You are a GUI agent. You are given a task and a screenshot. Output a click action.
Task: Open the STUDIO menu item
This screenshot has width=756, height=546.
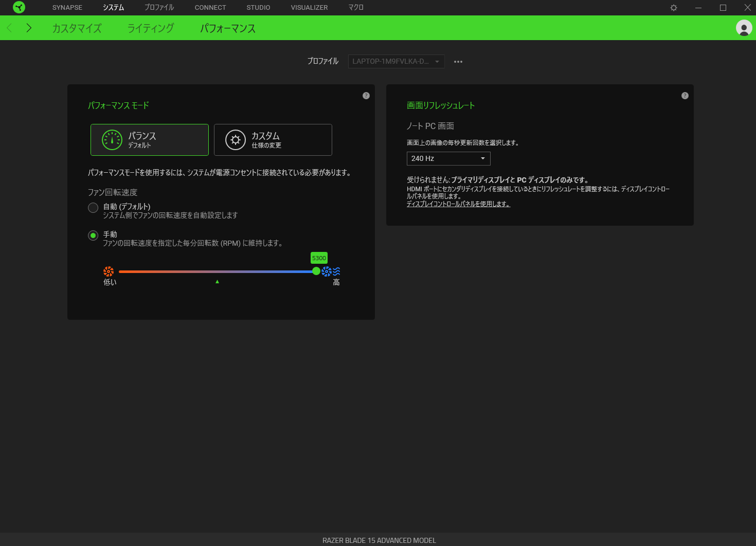click(258, 8)
